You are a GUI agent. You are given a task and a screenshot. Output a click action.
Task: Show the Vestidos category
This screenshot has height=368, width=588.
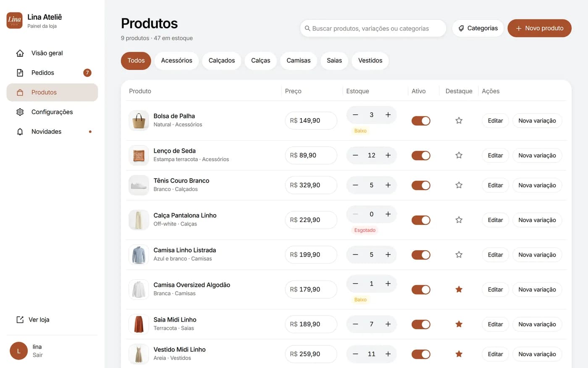tap(370, 61)
